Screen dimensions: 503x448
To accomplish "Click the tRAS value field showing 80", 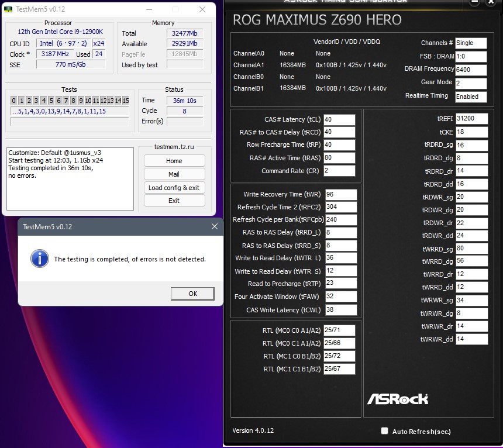I will (339, 157).
